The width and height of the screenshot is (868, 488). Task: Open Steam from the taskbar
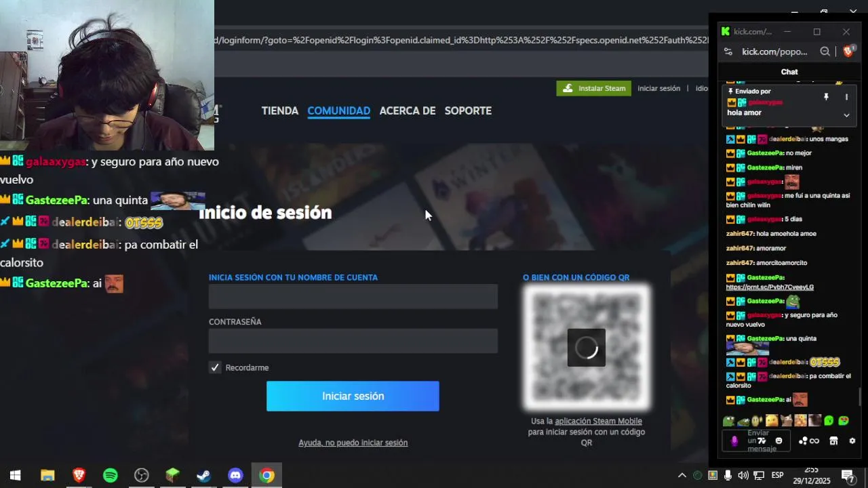click(203, 476)
